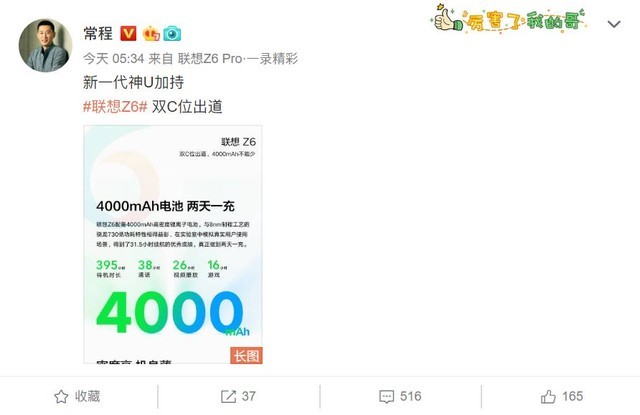This screenshot has height=415, width=640.
Task: Click the 厉害了我的哥 sticker banner
Action: coord(509,18)
